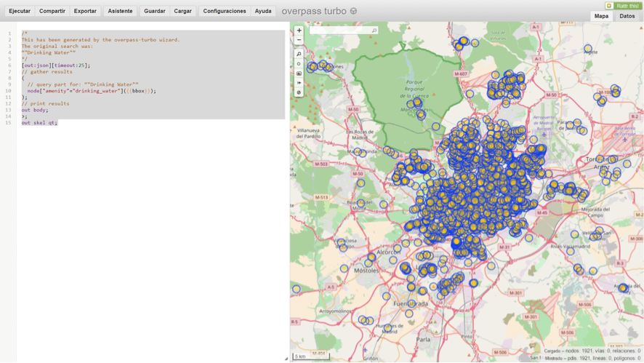
Task: Click the Flattr this! badge
Action: 623,6
